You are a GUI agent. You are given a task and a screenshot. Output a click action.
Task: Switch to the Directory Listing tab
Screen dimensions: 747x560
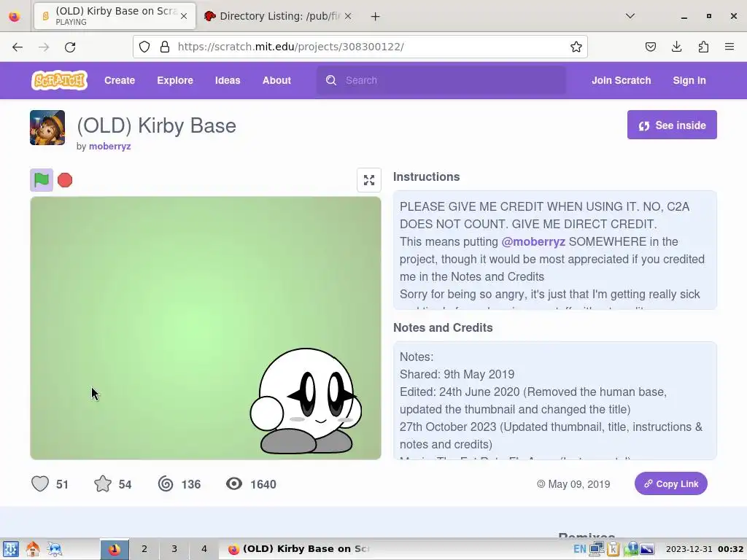point(279,16)
